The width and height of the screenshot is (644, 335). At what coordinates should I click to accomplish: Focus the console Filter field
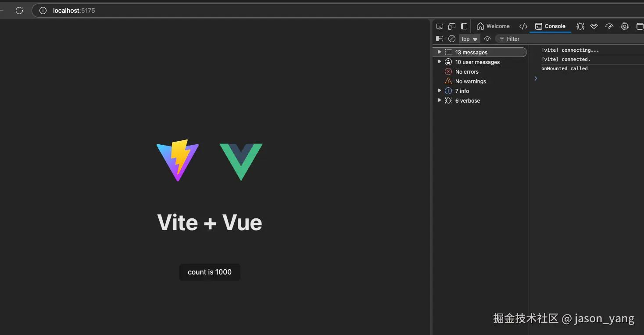point(570,39)
